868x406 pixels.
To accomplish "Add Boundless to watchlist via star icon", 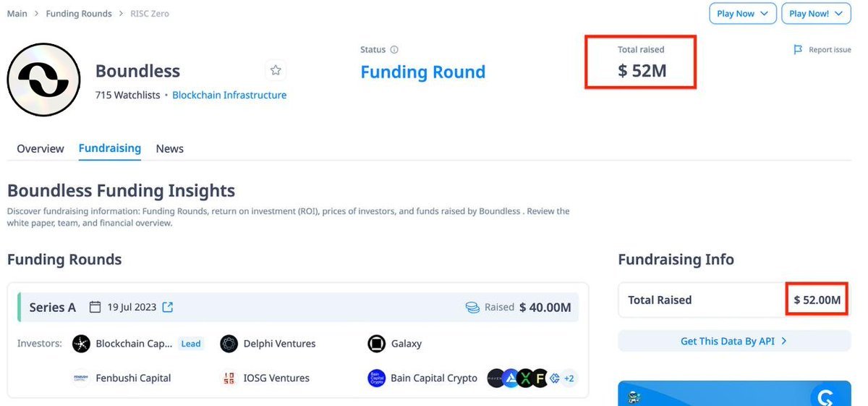I will coord(276,70).
